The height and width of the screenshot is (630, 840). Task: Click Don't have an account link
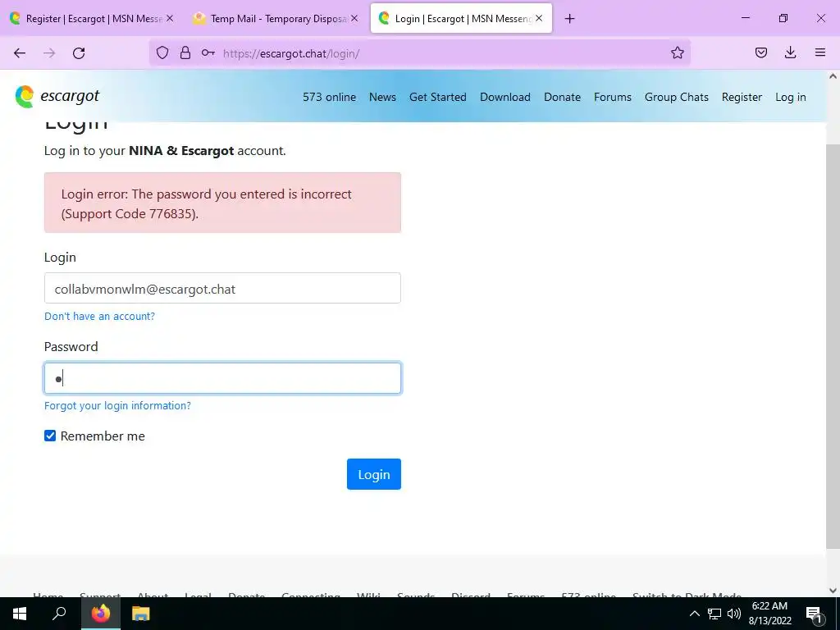99,316
